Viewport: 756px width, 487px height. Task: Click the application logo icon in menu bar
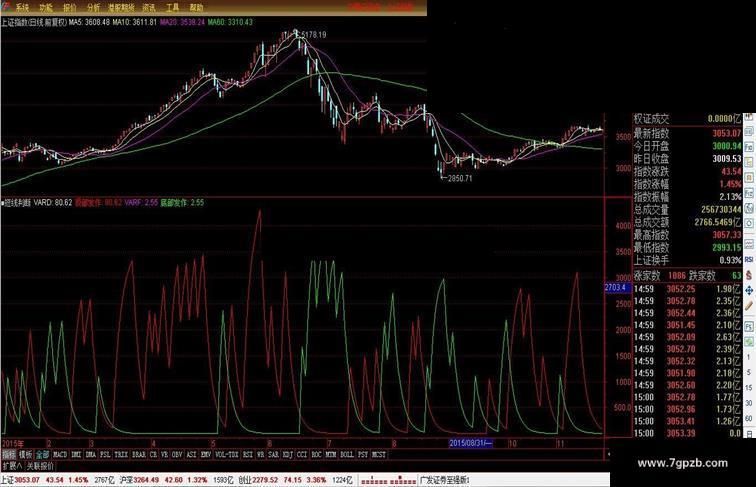pos(6,7)
